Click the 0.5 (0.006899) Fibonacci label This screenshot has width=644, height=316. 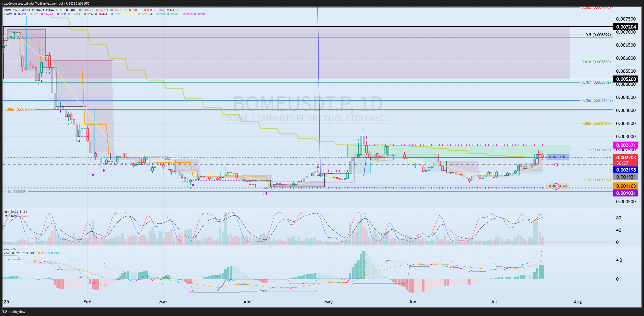click(598, 35)
